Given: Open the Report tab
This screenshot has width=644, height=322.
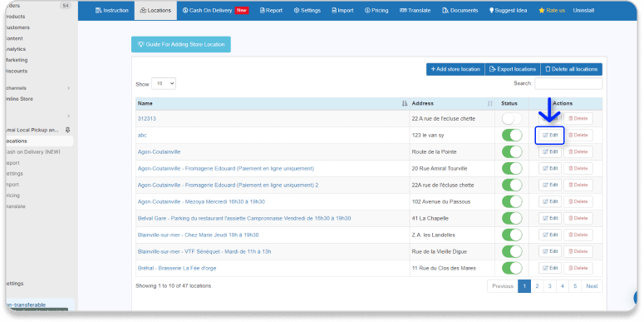Looking at the screenshot, I should coord(271,10).
